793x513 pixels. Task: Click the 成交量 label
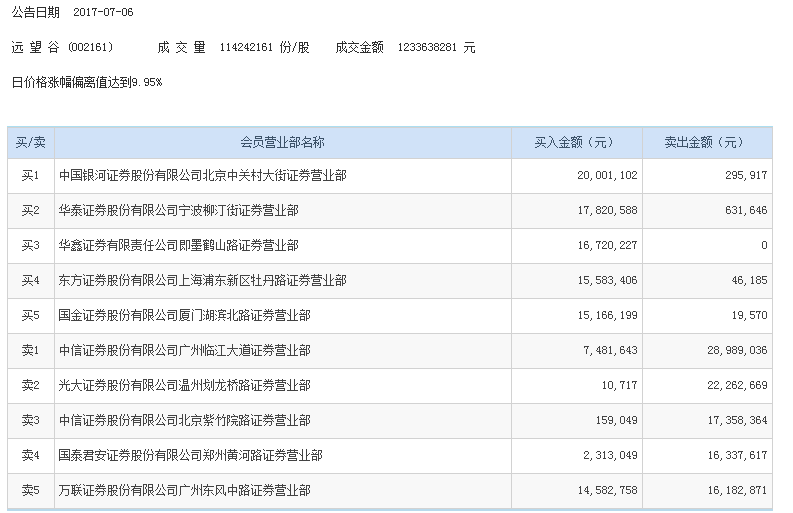click(182, 48)
